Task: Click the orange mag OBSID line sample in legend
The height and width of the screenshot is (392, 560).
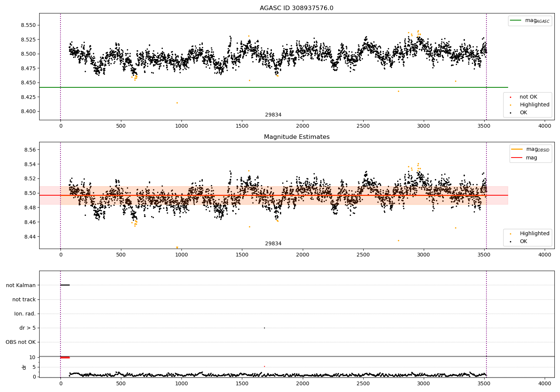Action: [x=517, y=149]
